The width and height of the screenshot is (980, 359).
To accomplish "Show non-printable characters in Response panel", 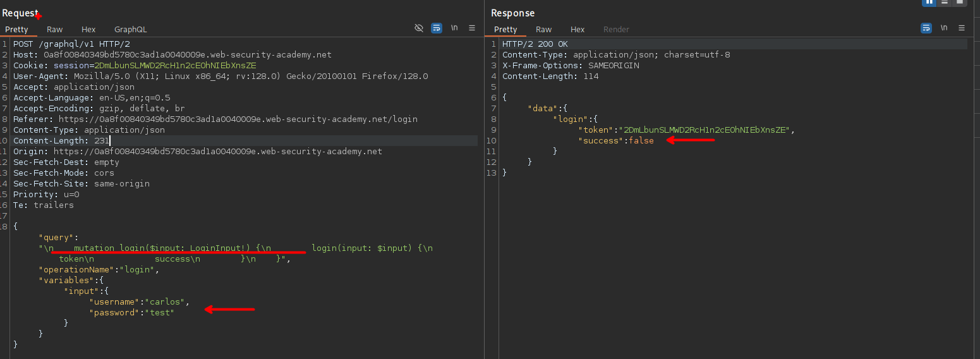I will coord(944,28).
